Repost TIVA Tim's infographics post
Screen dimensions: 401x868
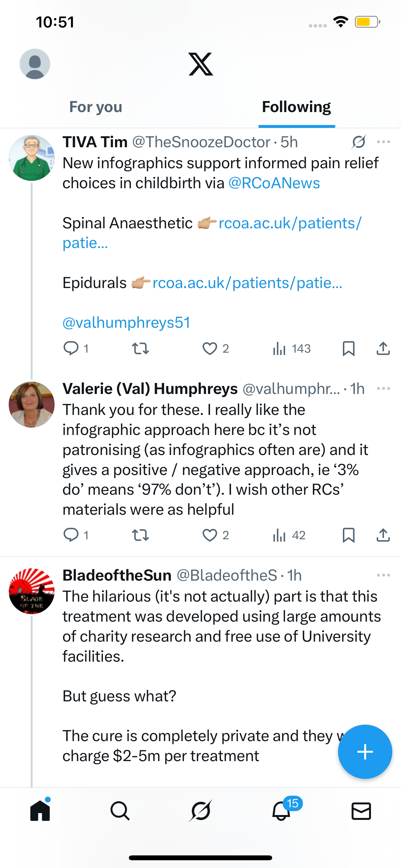pos(140,349)
